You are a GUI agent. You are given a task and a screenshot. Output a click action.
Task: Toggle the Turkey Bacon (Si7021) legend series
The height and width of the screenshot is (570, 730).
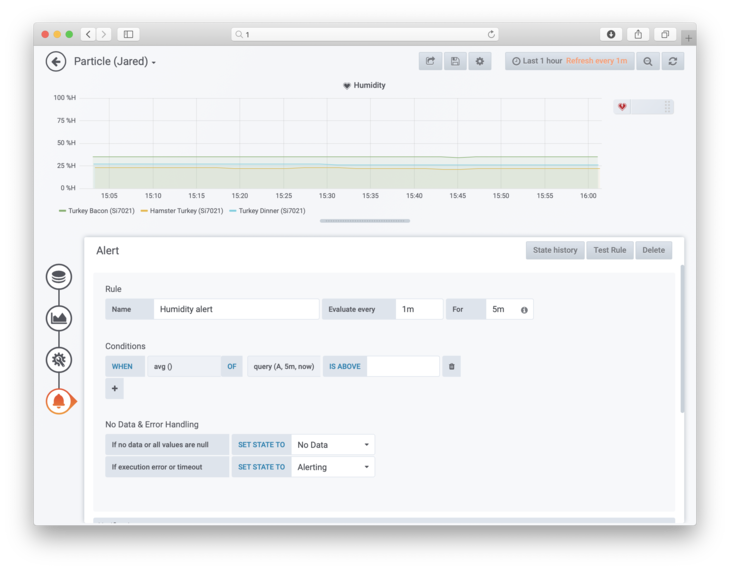(96, 211)
